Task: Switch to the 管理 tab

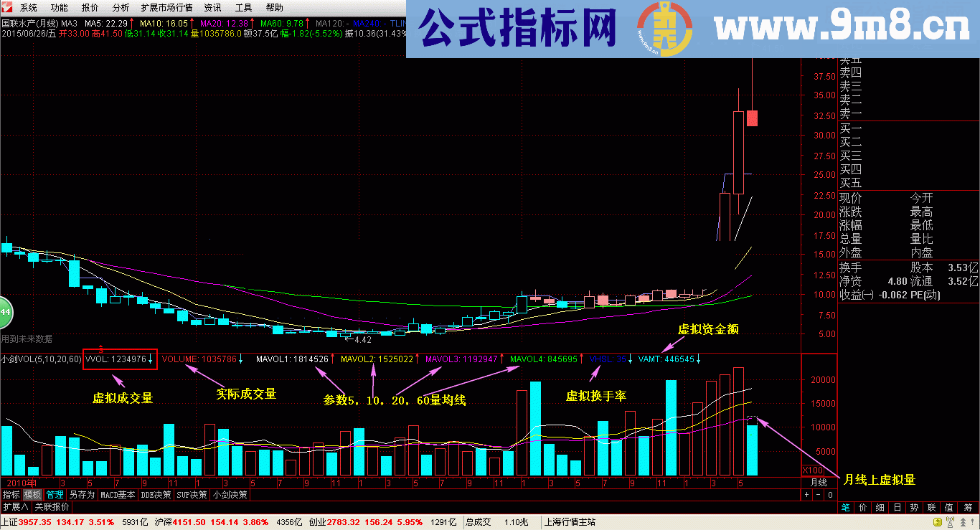Action: [55, 495]
